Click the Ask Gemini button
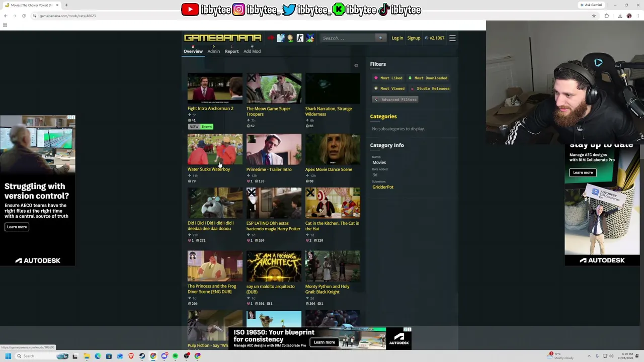 point(591,5)
